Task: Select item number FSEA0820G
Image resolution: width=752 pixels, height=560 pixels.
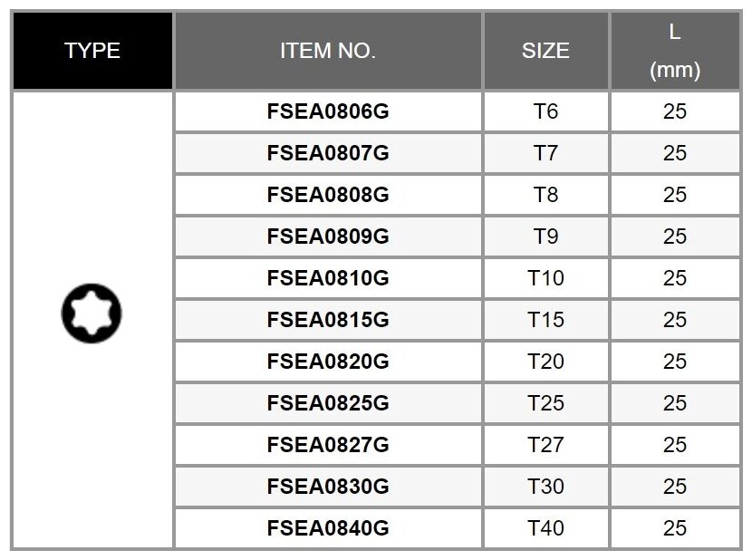Action: (x=328, y=362)
